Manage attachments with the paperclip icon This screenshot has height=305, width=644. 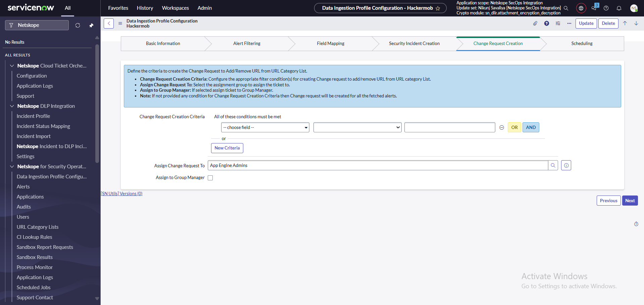[535, 24]
